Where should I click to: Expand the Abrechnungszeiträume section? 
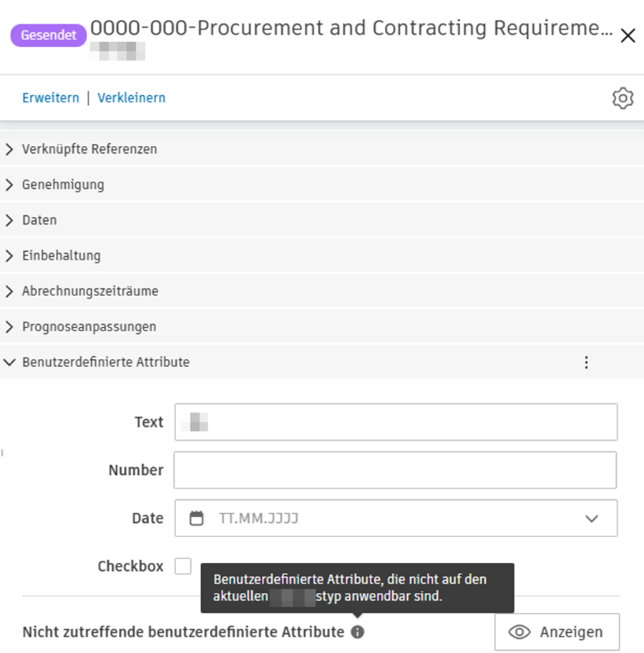tap(90, 291)
